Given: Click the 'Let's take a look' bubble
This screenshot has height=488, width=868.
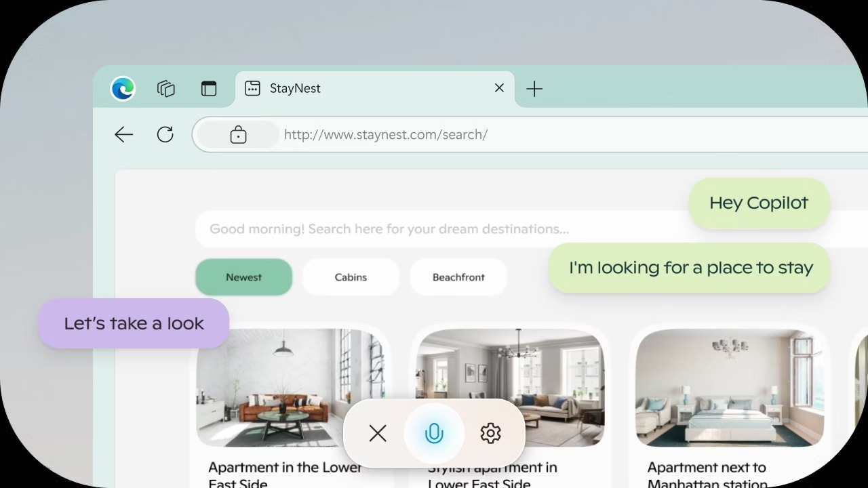Looking at the screenshot, I should pyautogui.click(x=134, y=323).
